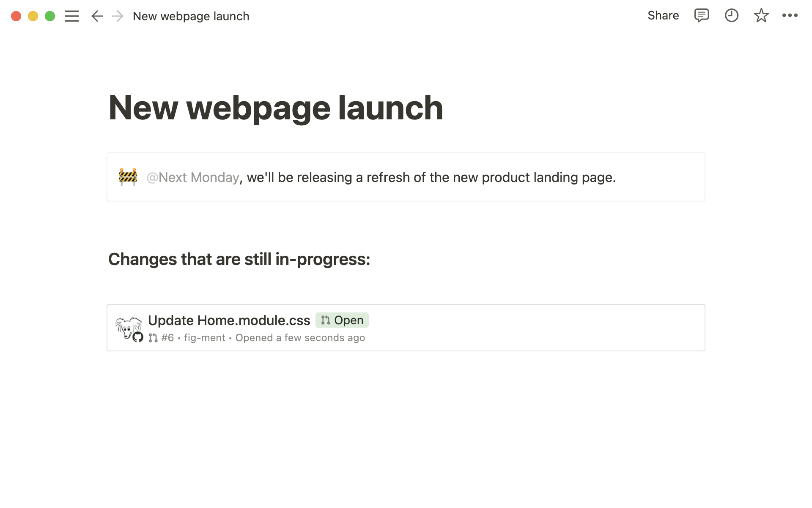Click the forward navigation arrow

117,16
